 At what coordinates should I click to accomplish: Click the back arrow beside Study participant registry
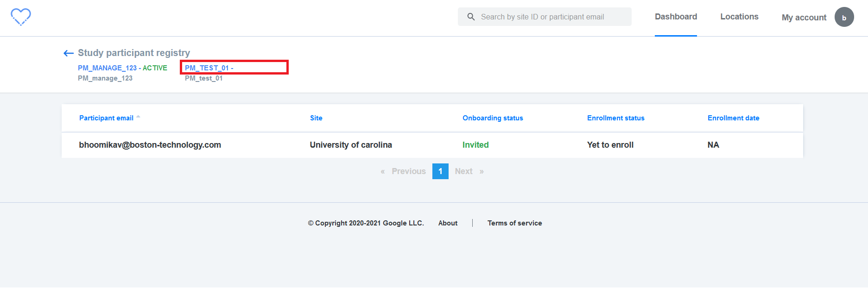(x=69, y=53)
